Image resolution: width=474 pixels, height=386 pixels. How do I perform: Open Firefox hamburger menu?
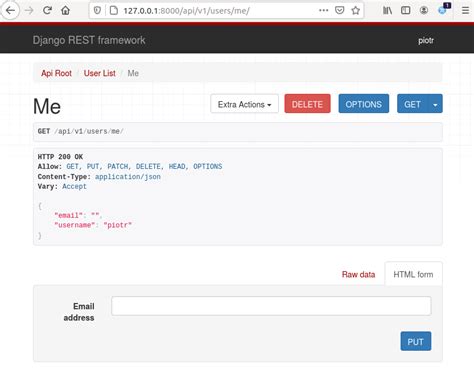coord(465,11)
